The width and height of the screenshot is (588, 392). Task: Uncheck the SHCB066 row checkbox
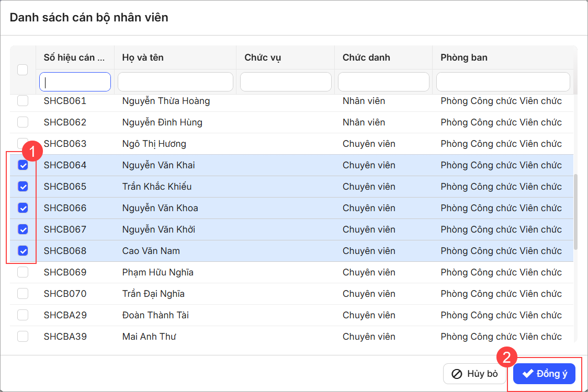[23, 208]
